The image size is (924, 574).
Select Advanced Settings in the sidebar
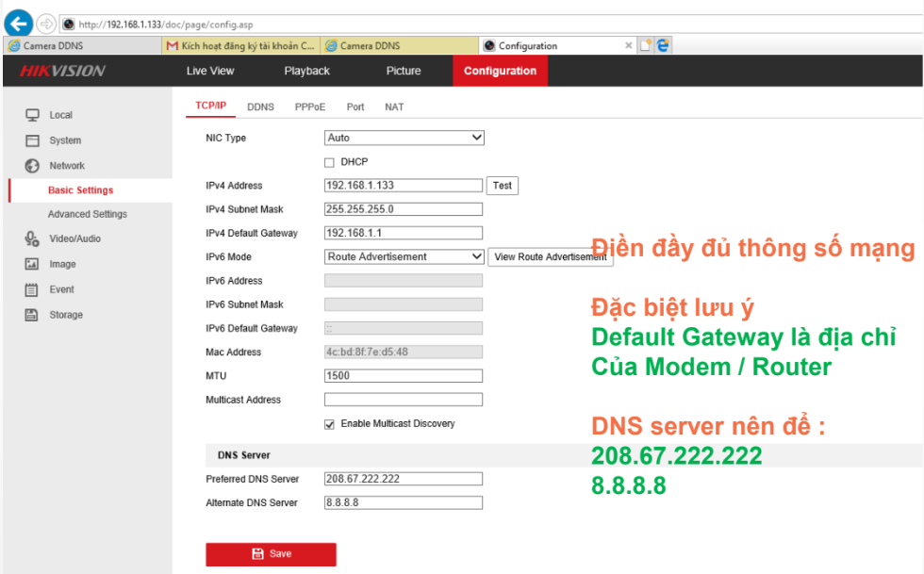tap(88, 215)
